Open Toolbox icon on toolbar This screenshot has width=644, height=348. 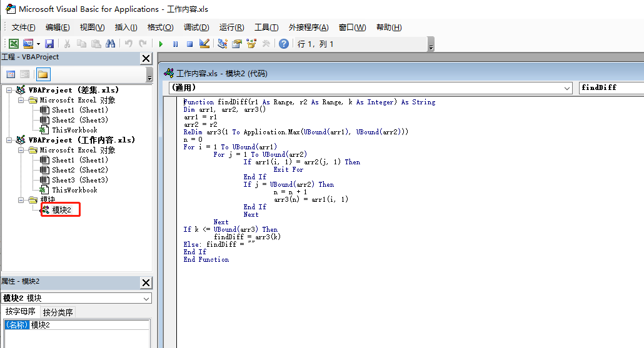(266, 44)
